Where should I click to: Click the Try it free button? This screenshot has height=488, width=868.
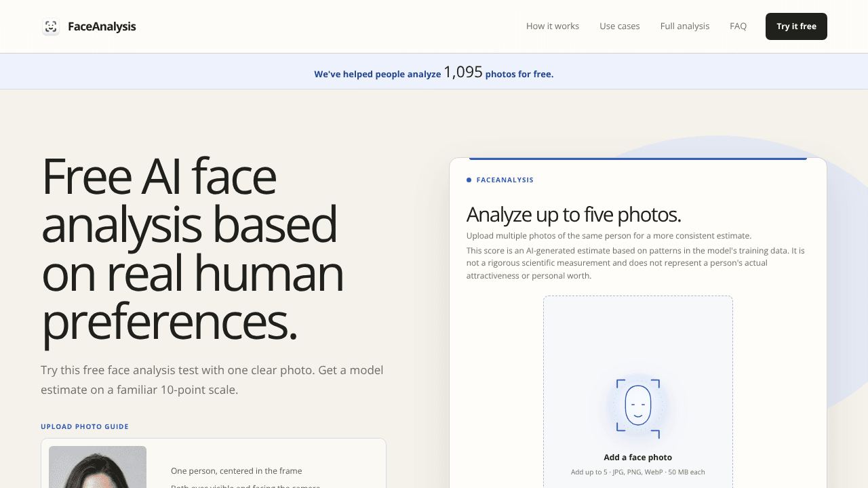[796, 26]
